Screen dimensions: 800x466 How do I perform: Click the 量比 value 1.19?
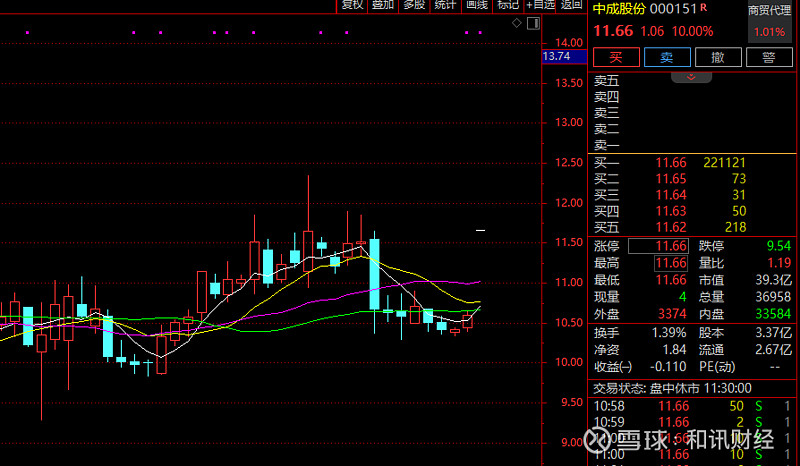coord(779,263)
